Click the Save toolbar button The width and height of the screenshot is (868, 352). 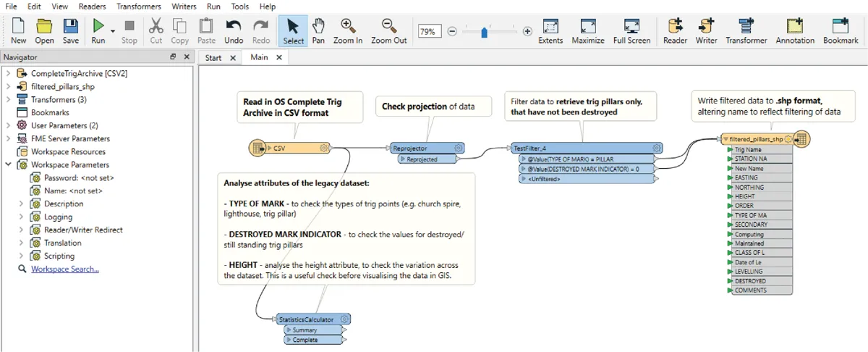[71, 31]
